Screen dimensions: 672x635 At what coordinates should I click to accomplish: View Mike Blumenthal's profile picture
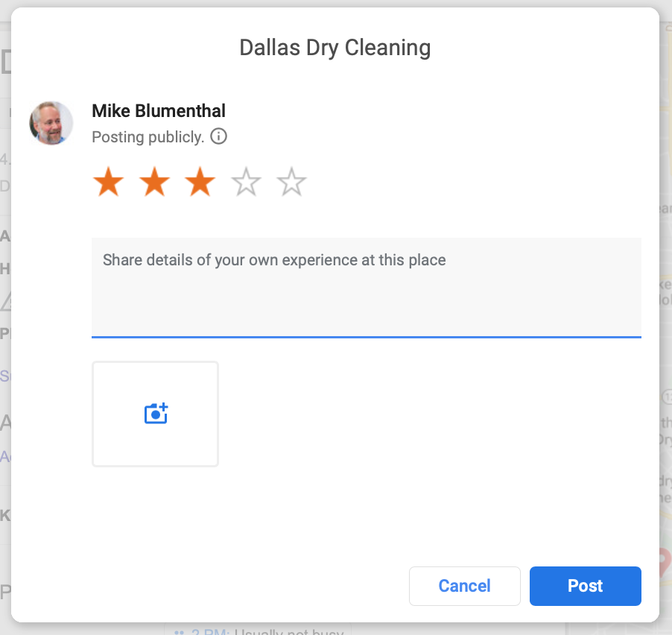[51, 123]
